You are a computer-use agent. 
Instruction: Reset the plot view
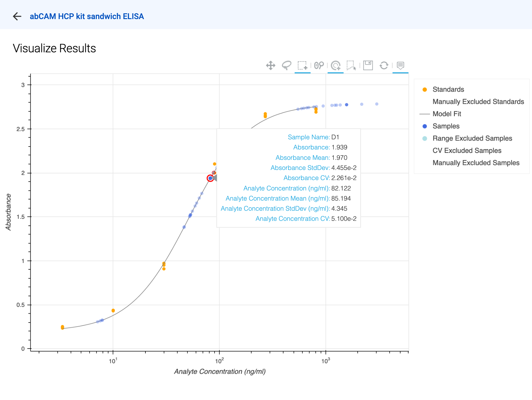tap(384, 66)
